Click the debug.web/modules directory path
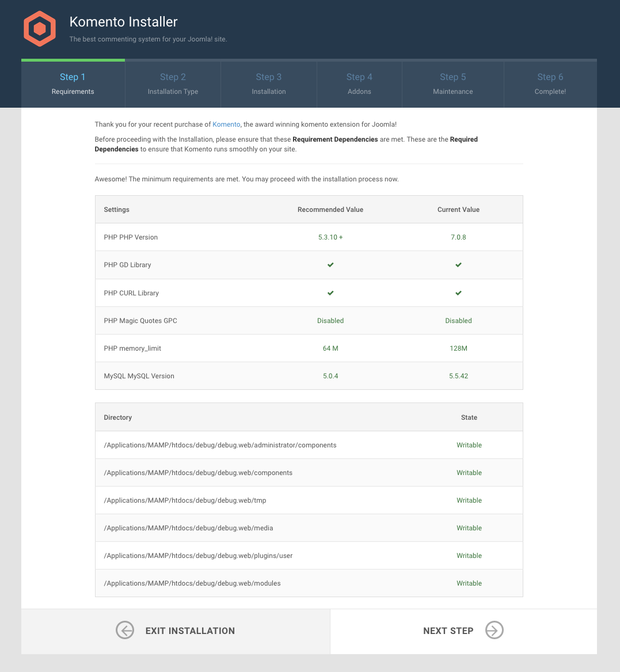This screenshot has width=620, height=672. tap(192, 583)
